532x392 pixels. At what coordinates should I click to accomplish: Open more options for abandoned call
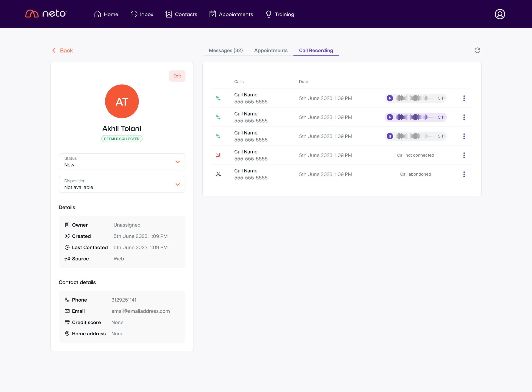(x=464, y=174)
